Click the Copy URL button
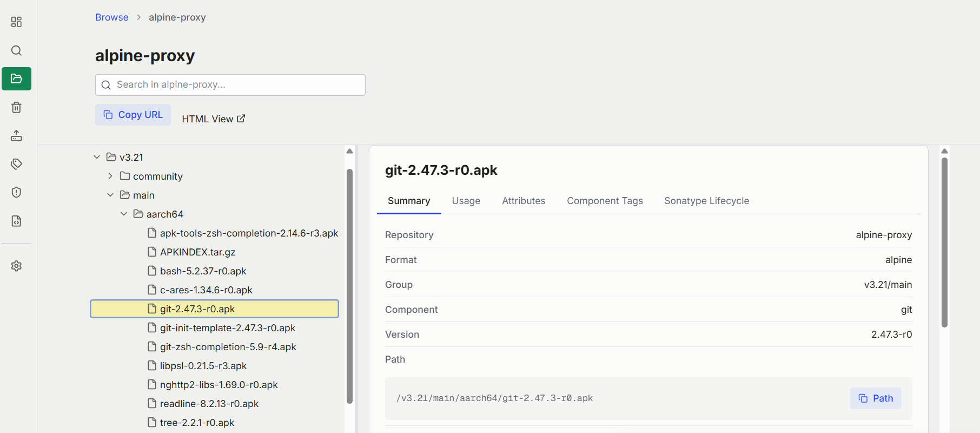Image resolution: width=980 pixels, height=433 pixels. coord(133,115)
